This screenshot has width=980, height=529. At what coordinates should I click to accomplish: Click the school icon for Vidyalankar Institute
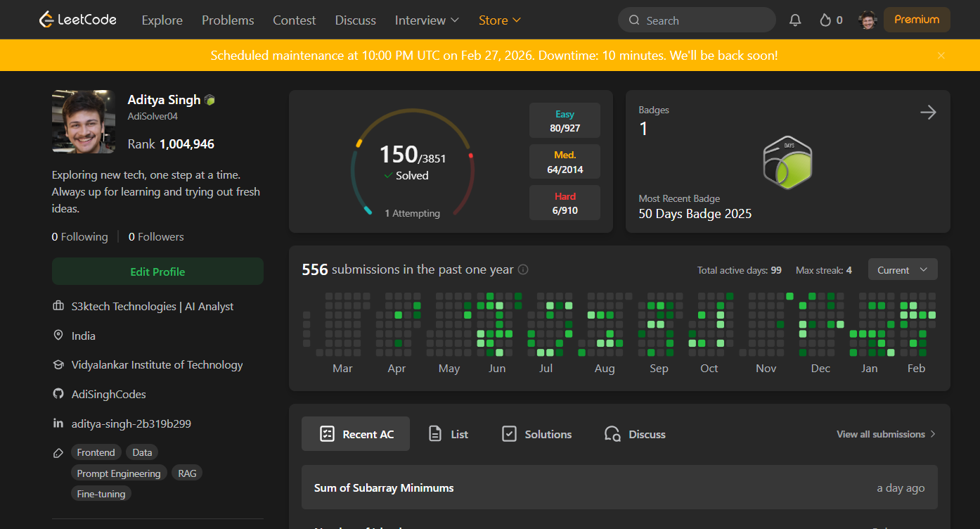58,364
